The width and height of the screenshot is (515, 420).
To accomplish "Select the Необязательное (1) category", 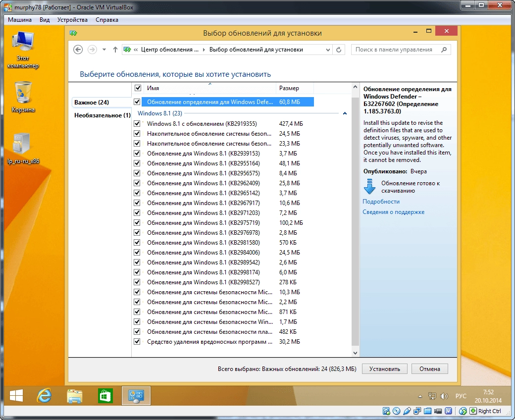I will pyautogui.click(x=102, y=115).
